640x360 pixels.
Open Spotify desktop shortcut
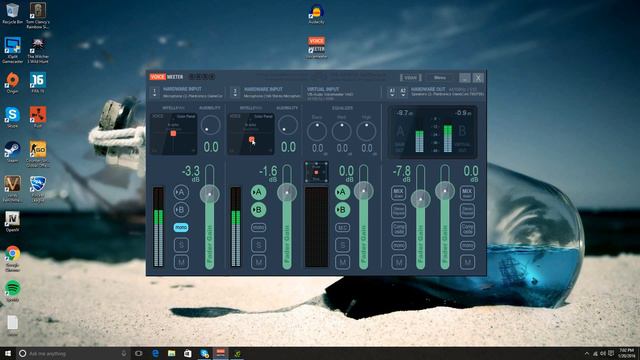point(12,291)
